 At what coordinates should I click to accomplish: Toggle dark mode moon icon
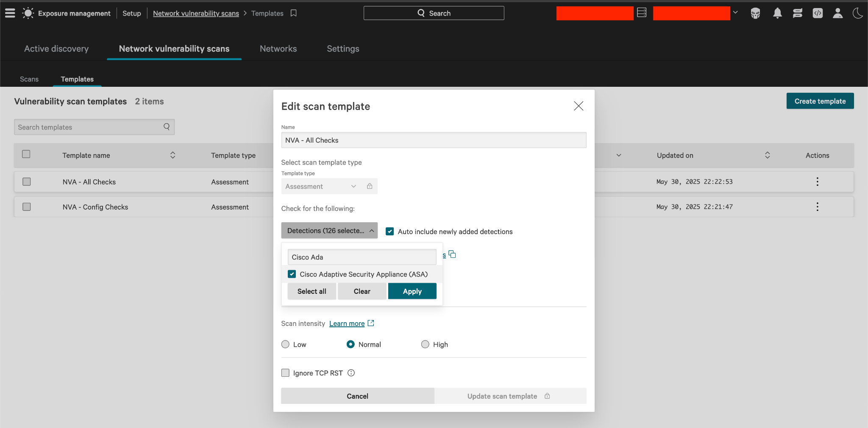(857, 13)
